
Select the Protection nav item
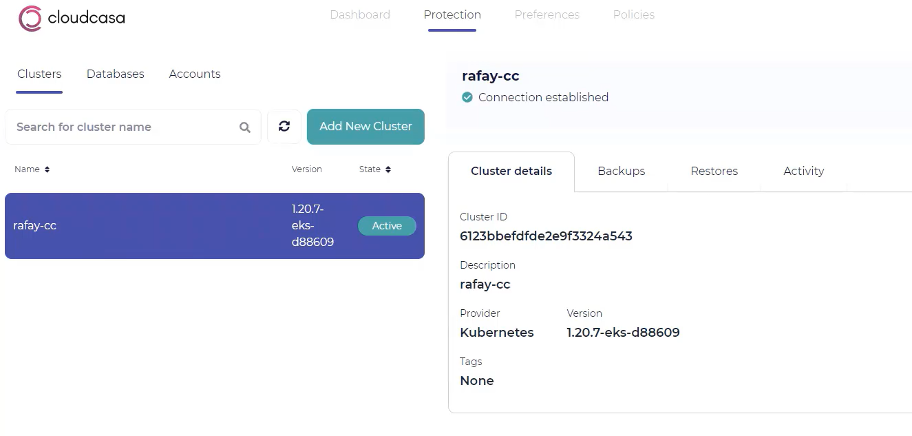tap(452, 15)
